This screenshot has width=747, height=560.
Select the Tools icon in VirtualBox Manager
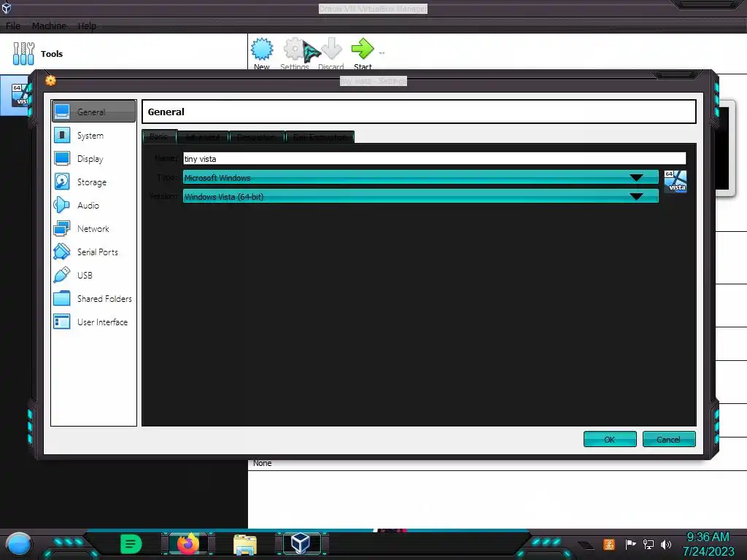(24, 53)
